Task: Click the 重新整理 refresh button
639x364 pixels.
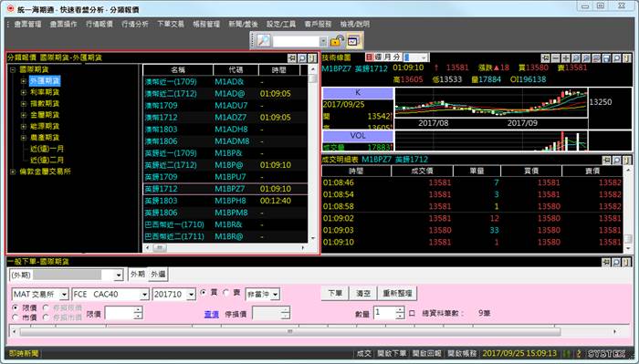Action: coord(397,293)
